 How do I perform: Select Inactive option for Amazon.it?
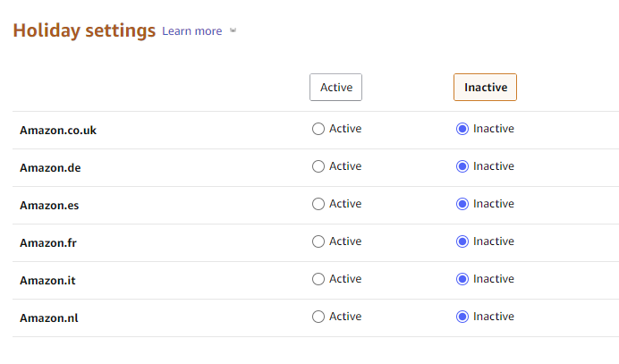(x=462, y=279)
